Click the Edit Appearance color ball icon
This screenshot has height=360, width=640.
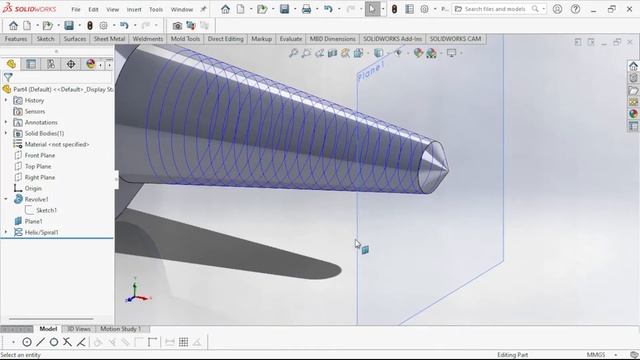pyautogui.click(x=418, y=53)
